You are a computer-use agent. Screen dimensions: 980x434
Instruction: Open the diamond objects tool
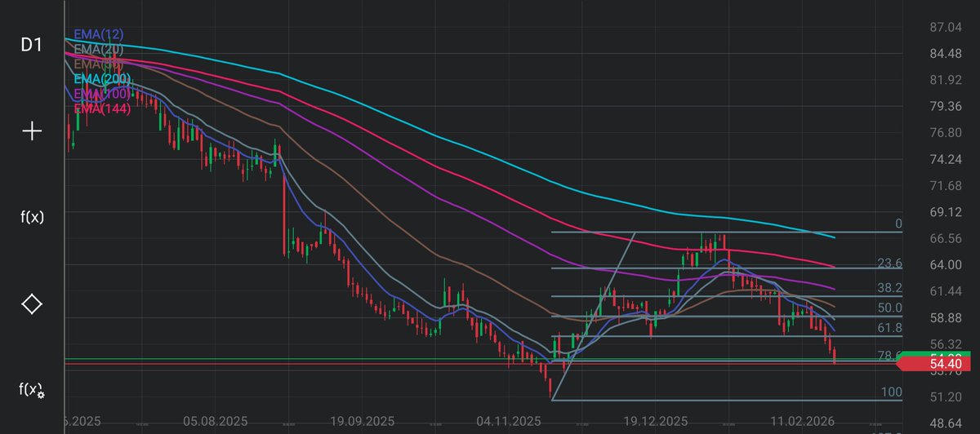pos(32,304)
